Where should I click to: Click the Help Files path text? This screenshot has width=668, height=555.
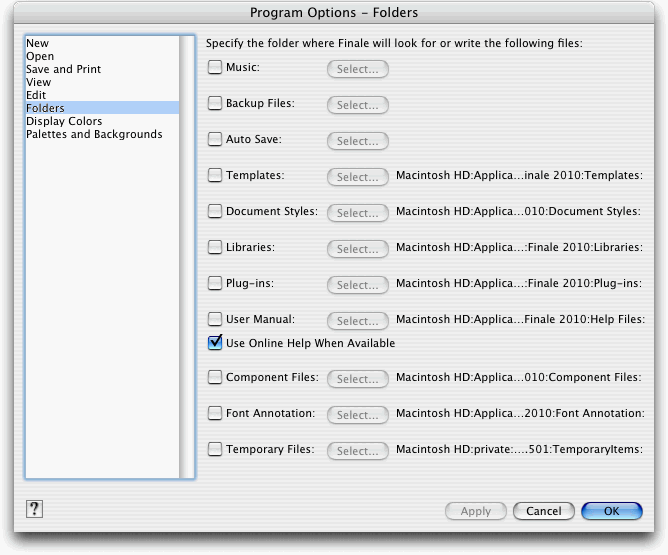[520, 319]
